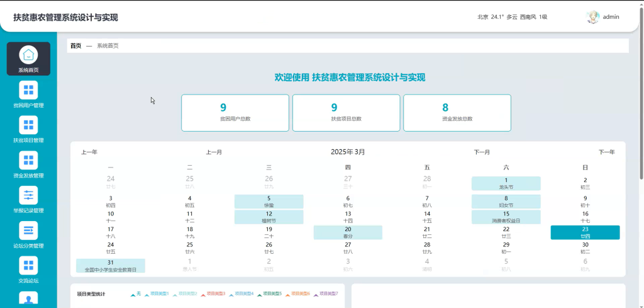644x308 pixels.
Task: Open 贫困用户管理 in the sidebar
Action: [x=28, y=94]
